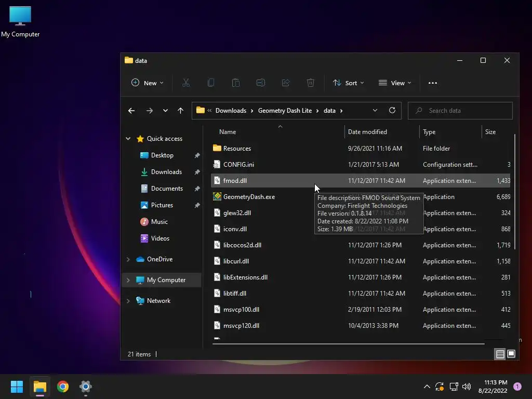
Task: Click the data breadcrumb segment
Action: [x=329, y=111]
